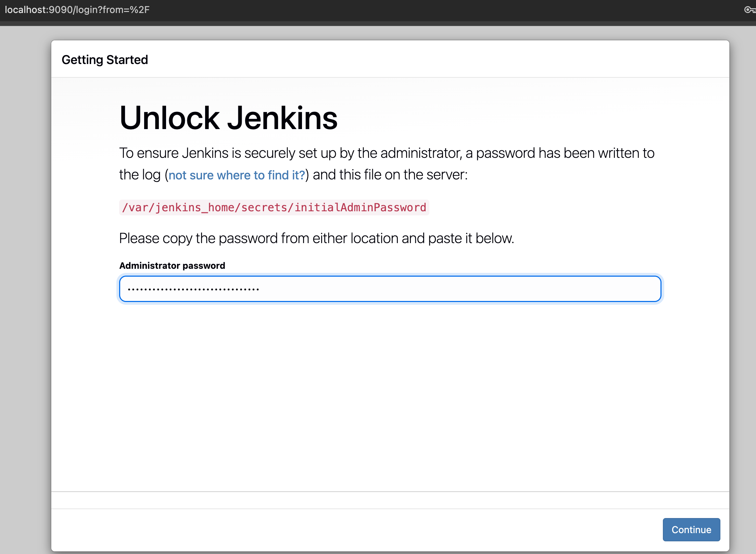Click 'and this file on the server' text
The height and width of the screenshot is (554, 756).
[390, 175]
